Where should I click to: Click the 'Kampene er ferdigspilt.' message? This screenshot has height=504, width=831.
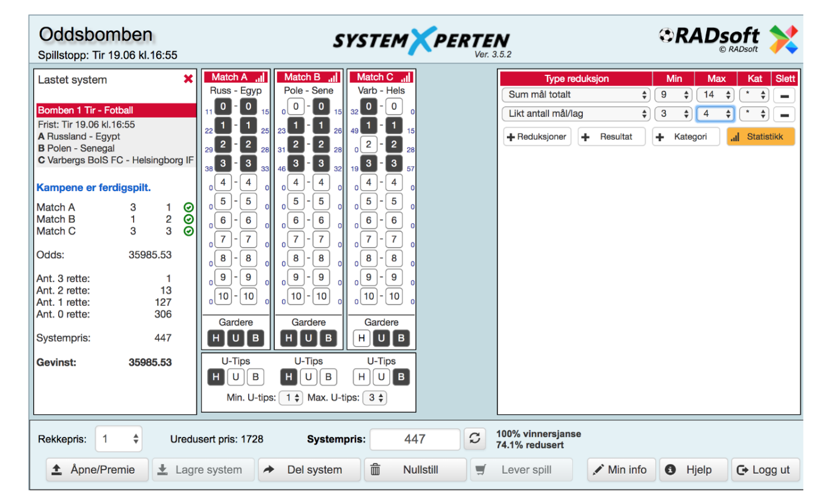point(94,188)
